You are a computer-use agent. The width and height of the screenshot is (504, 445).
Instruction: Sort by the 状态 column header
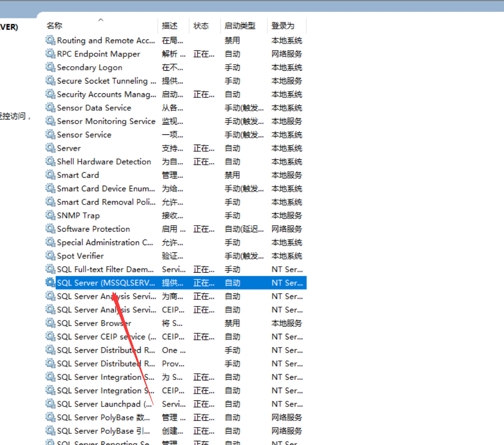(201, 26)
